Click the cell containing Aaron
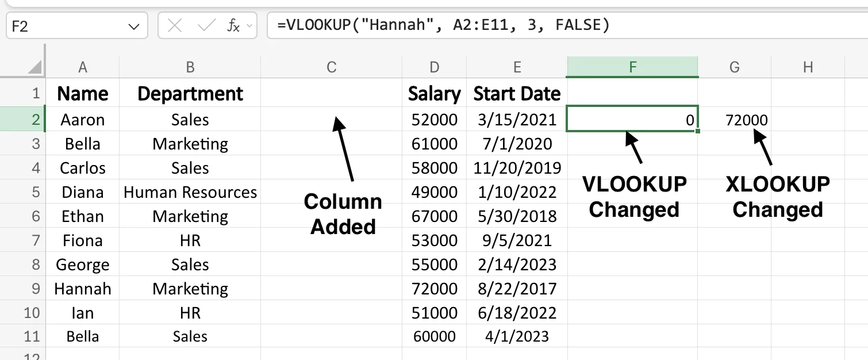The image size is (868, 360). (83, 120)
